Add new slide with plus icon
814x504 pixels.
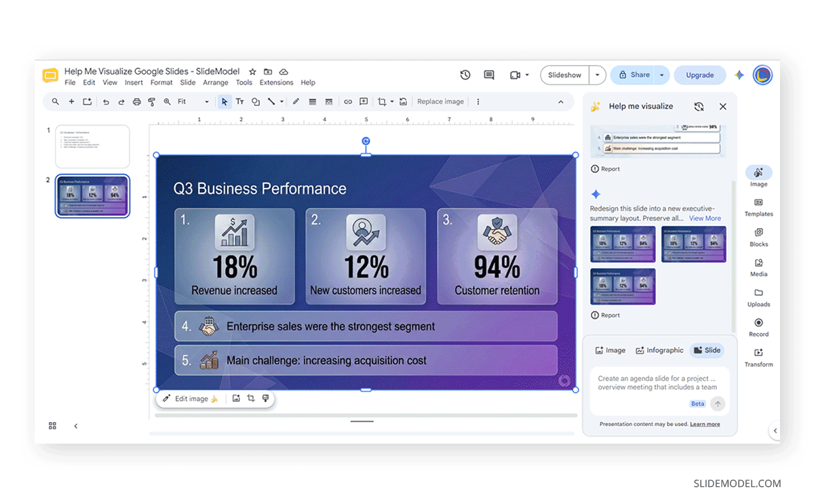click(71, 102)
